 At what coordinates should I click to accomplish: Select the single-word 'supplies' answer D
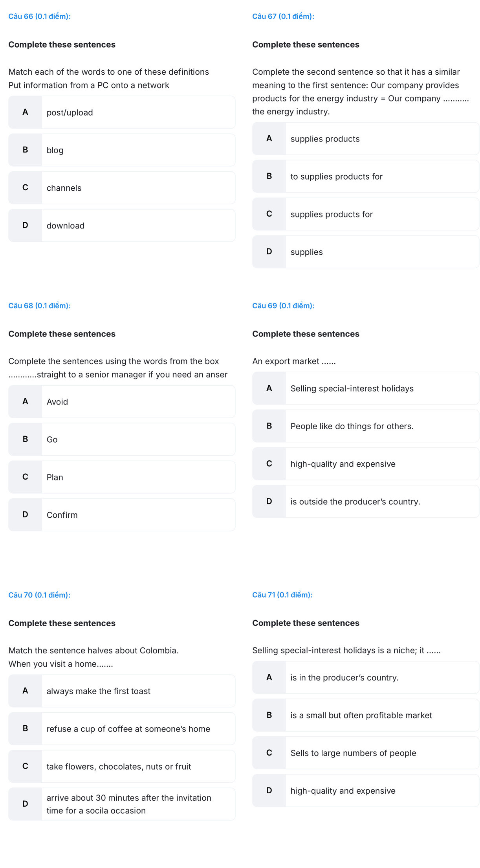[366, 252]
